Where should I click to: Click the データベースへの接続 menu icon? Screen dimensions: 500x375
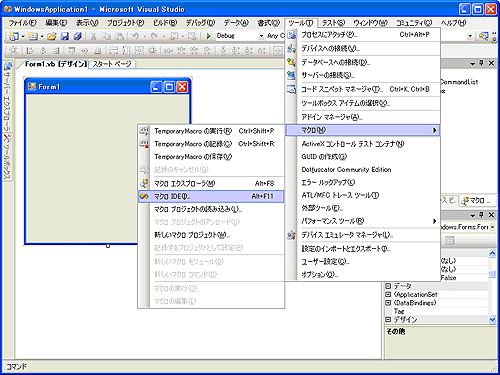(x=292, y=62)
